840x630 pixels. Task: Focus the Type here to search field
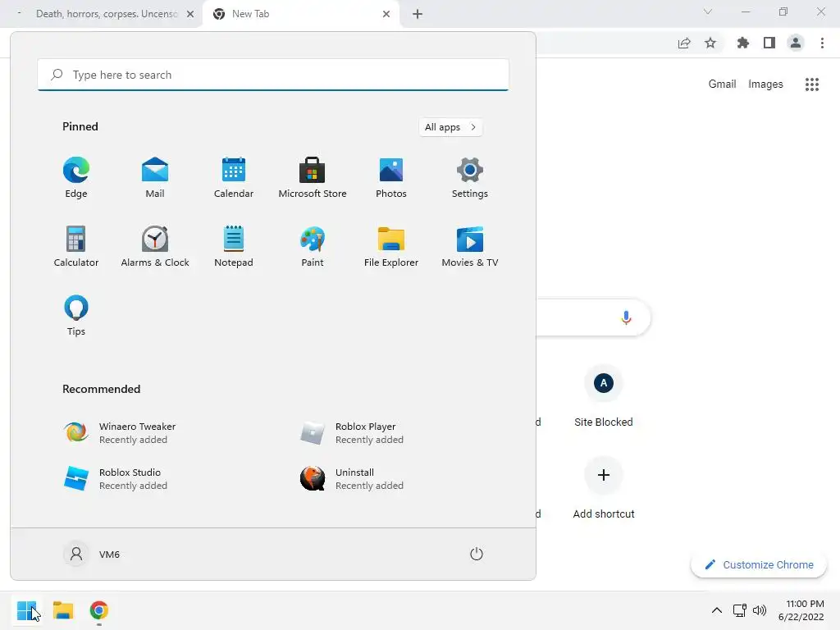(x=273, y=75)
